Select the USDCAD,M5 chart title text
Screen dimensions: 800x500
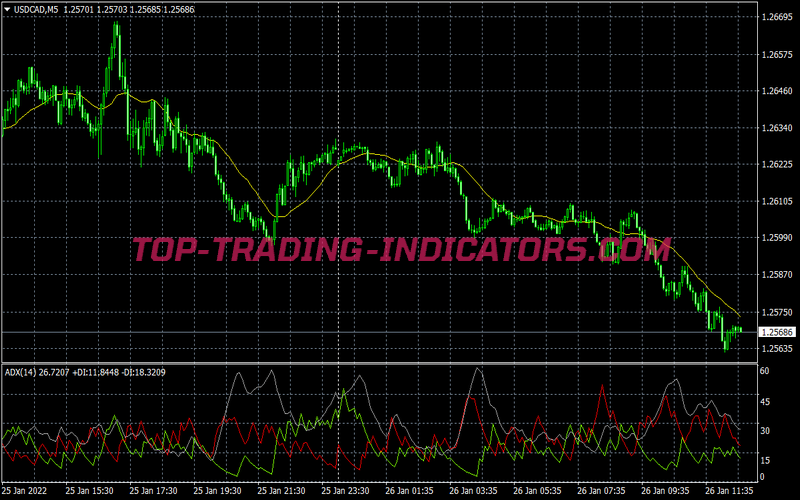pyautogui.click(x=36, y=9)
